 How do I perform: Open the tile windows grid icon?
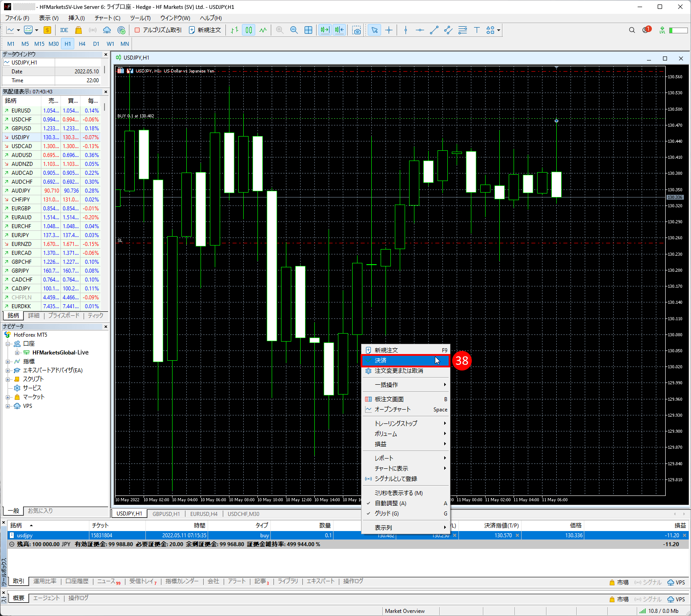coord(309,30)
